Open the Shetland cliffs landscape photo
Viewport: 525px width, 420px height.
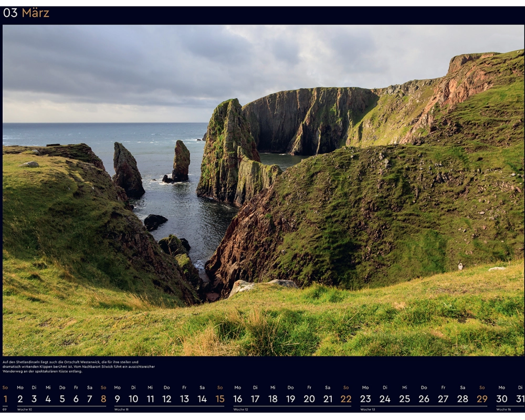pos(262,190)
